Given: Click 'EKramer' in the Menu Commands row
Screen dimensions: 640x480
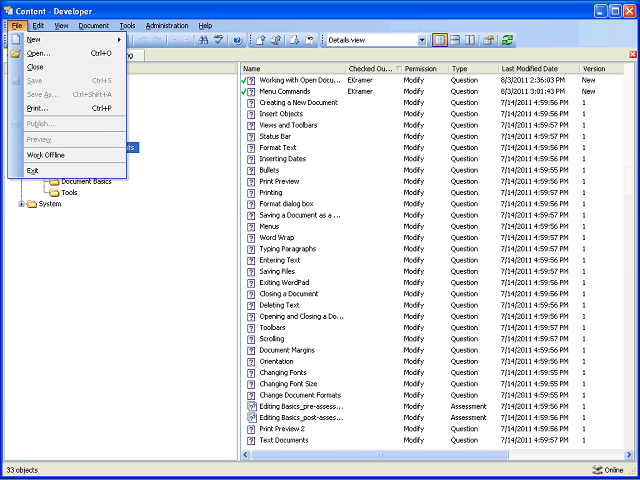Looking at the screenshot, I should tap(360, 91).
